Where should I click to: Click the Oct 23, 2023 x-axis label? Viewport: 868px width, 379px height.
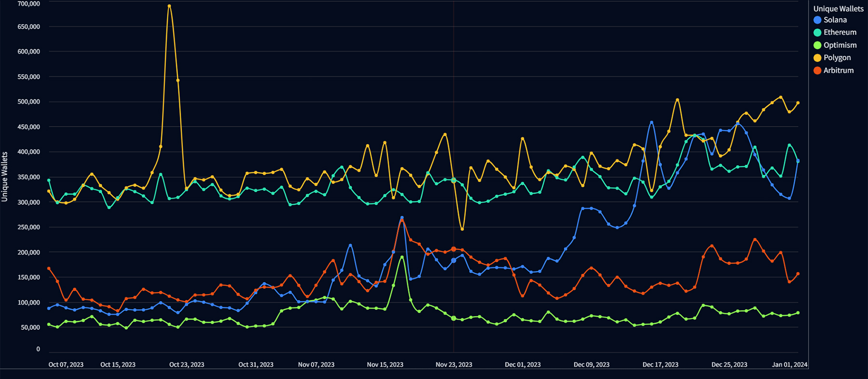point(187,365)
